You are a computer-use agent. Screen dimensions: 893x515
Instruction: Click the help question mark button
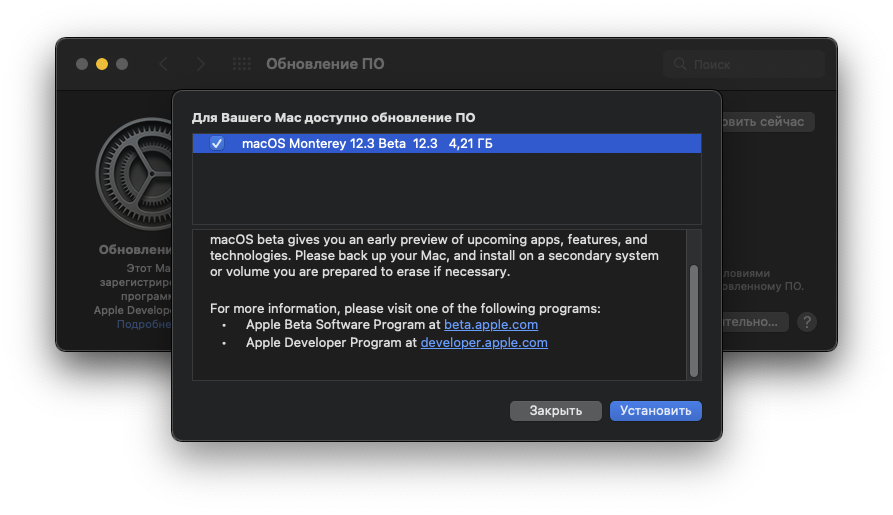(x=806, y=322)
